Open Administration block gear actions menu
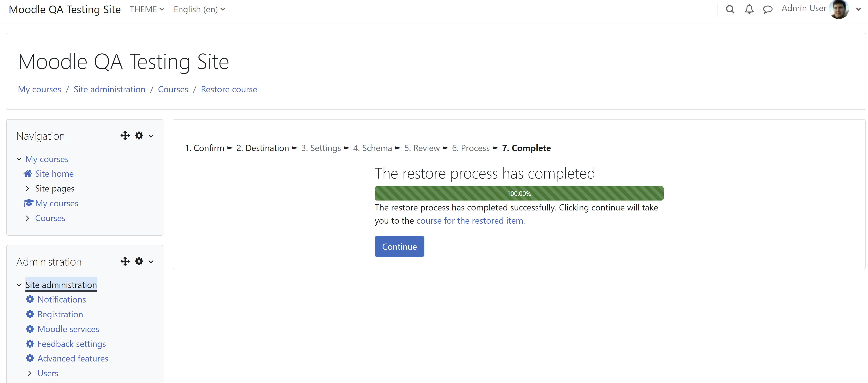 [x=139, y=261]
